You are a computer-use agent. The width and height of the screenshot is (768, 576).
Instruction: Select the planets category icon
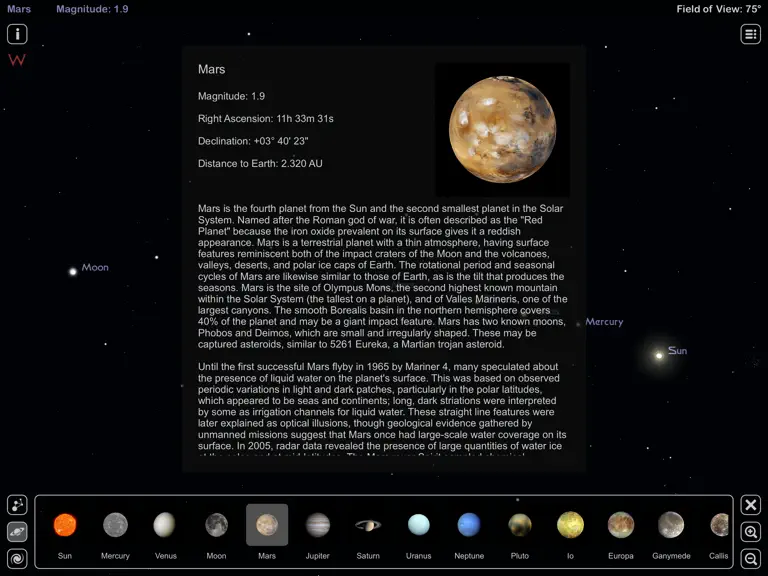click(17, 532)
